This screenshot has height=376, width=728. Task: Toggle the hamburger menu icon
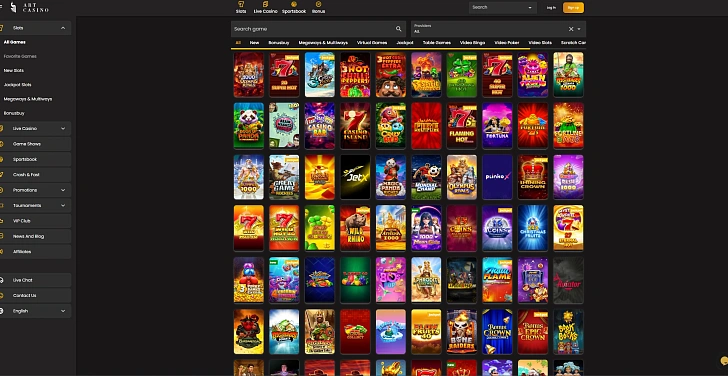tap(1, 7)
